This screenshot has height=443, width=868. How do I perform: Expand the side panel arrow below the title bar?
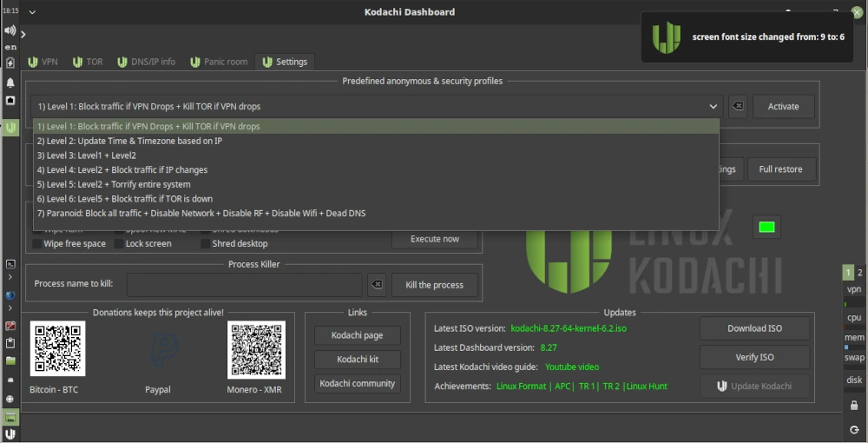point(23,35)
